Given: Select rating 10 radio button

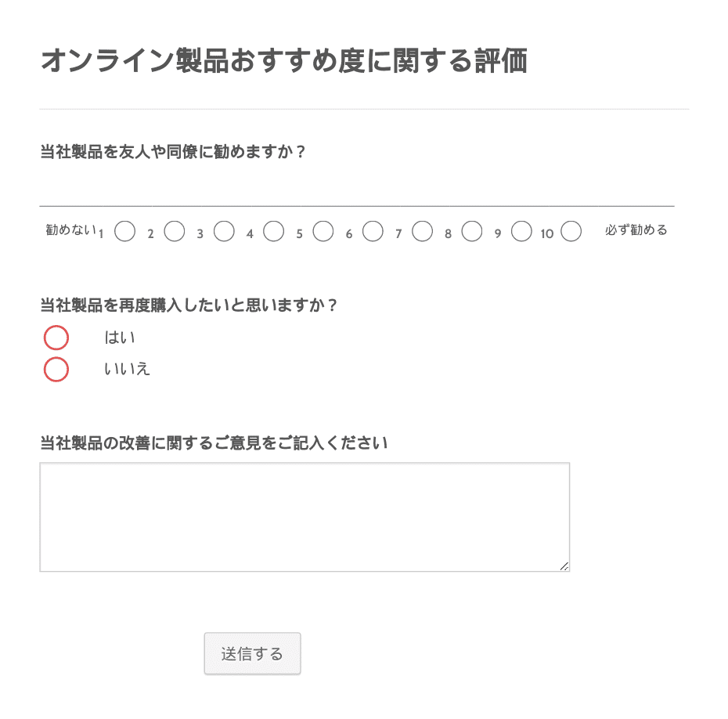Looking at the screenshot, I should coord(571,231).
